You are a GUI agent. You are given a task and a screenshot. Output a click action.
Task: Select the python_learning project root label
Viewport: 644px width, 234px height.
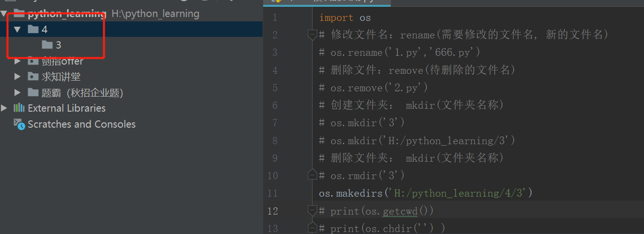pos(67,14)
